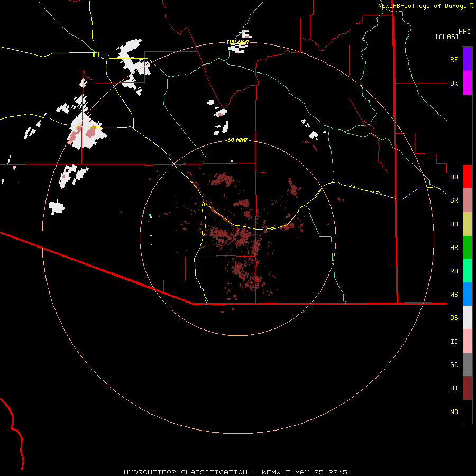The width and height of the screenshot is (476, 476).
Task: Click the 50 NMI range ring label
Action: click(237, 140)
